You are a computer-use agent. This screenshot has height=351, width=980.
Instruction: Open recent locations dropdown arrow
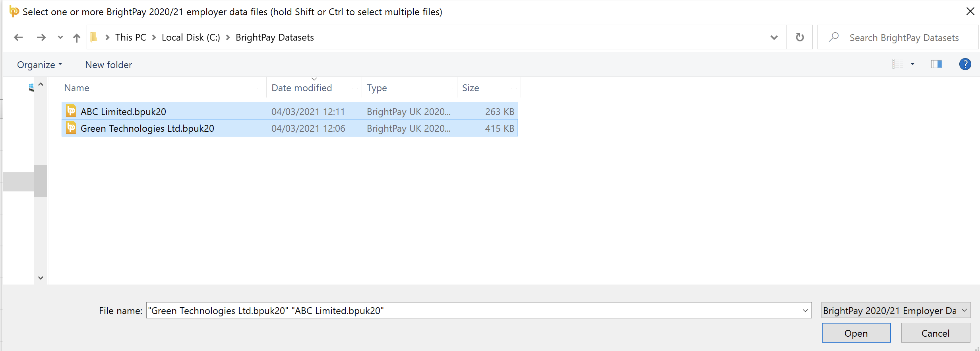click(60, 37)
